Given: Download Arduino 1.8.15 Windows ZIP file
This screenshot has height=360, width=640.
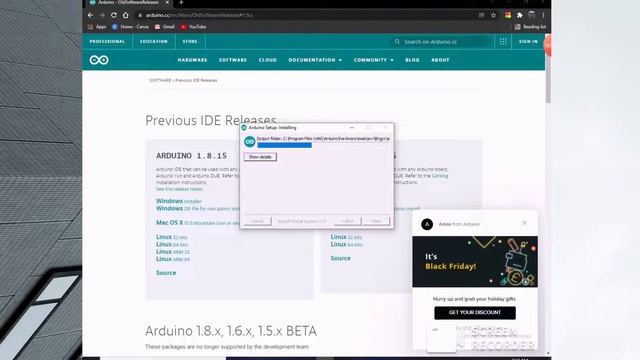Looking at the screenshot, I should pyautogui.click(x=198, y=209).
